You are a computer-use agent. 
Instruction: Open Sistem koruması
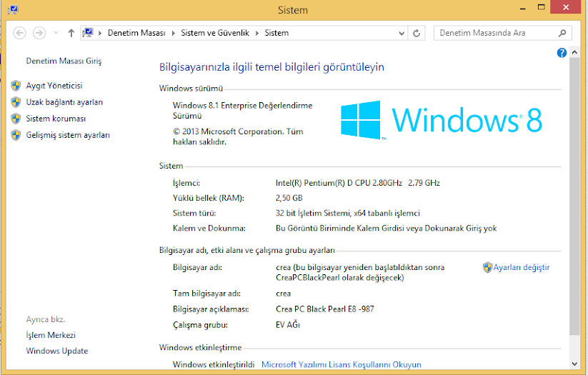click(56, 119)
